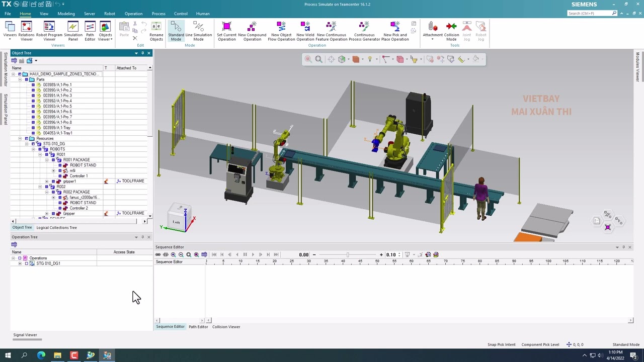Click the measurement ruler icon in viewport toolbar
The image size is (644, 362).
(x=461, y=59)
